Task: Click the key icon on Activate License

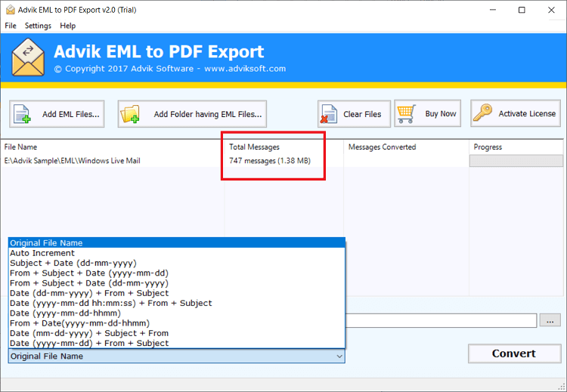Action: pos(483,113)
